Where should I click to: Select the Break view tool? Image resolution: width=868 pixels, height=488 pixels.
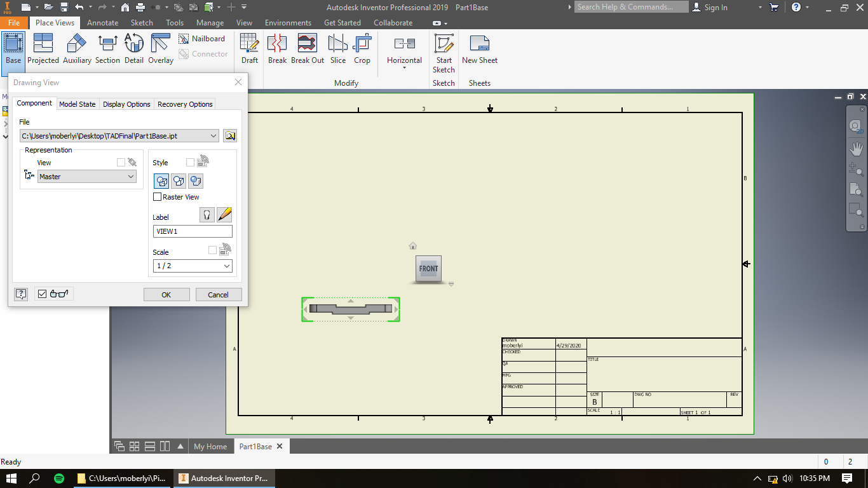[277, 49]
